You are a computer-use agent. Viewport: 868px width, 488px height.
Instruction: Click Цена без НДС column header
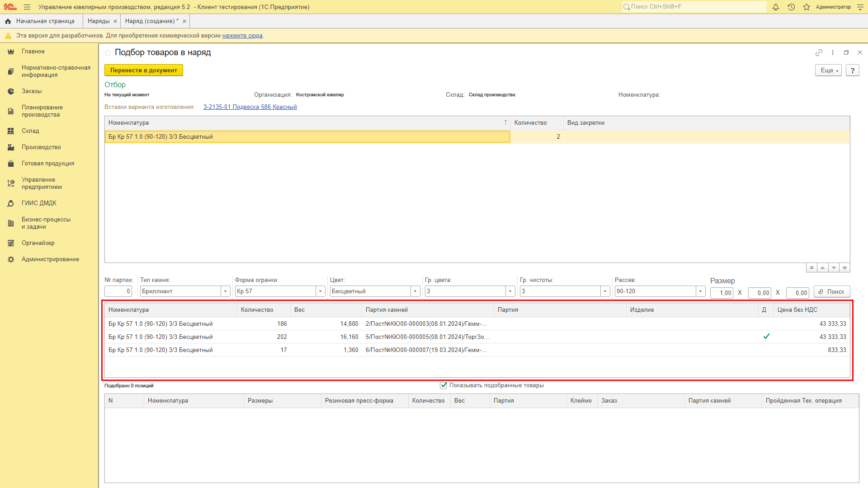tap(811, 310)
